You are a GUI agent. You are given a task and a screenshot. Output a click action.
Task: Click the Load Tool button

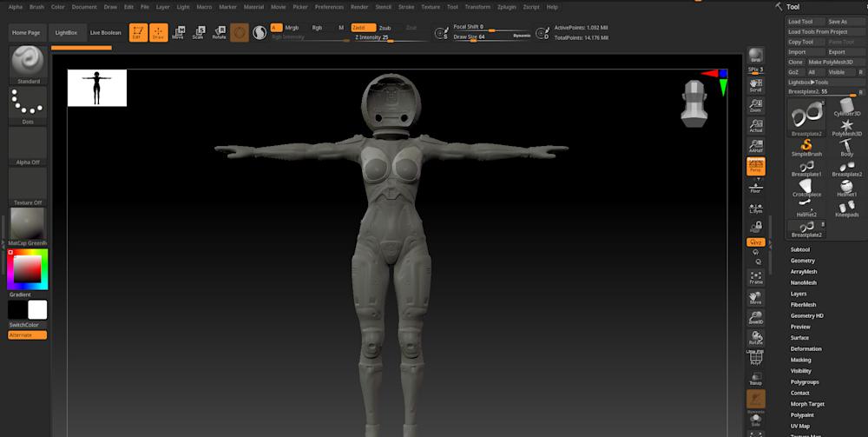800,22
